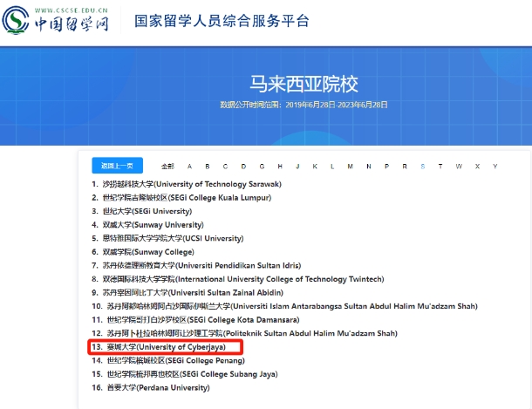Click the CSCSE green logo icon
Image resolution: width=532 pixels, height=409 pixels.
click(16, 20)
